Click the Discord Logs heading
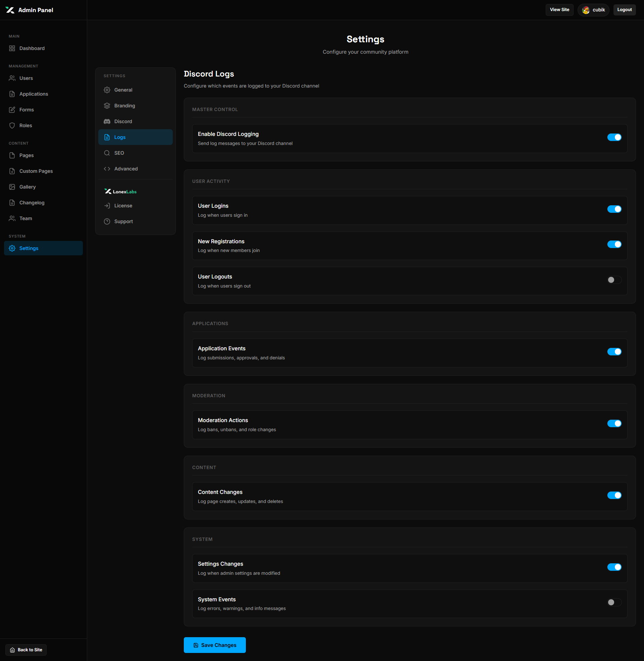644x661 pixels. point(209,74)
